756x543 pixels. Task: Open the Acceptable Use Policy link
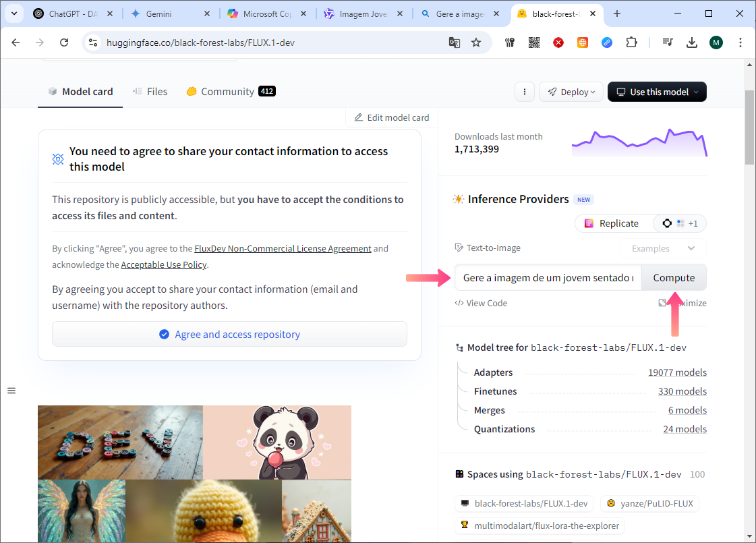pos(164,264)
